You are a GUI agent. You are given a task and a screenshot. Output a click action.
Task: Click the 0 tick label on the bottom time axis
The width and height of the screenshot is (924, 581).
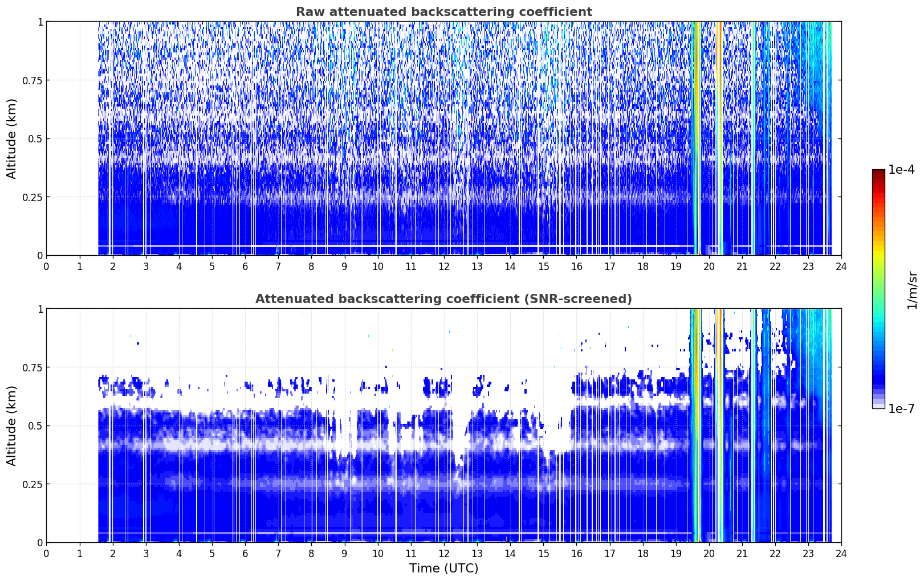[46, 553]
